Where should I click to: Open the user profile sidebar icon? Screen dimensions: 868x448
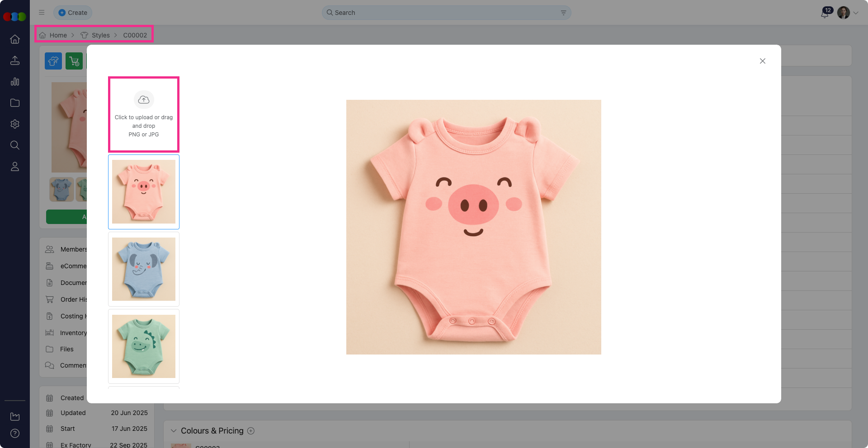(15, 167)
